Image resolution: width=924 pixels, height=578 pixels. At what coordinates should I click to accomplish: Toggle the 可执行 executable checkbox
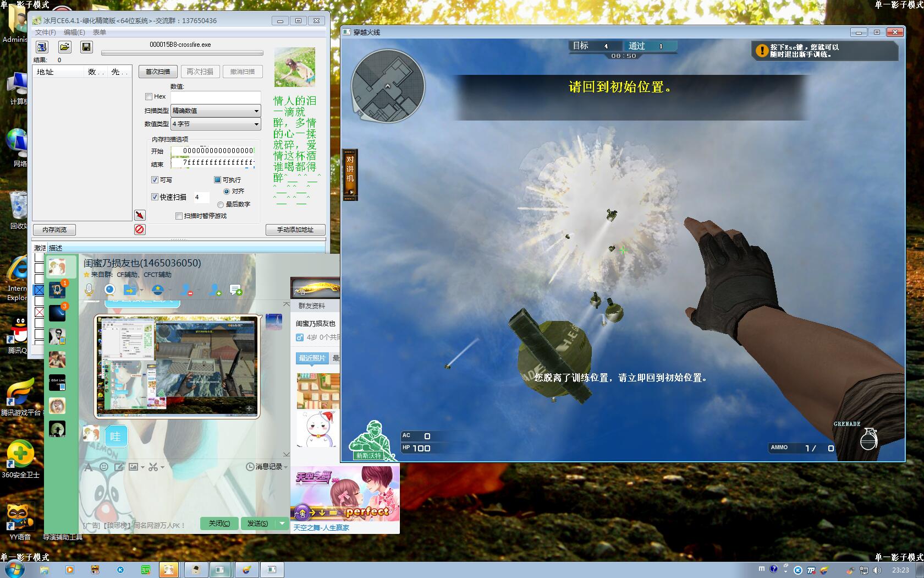pos(217,180)
